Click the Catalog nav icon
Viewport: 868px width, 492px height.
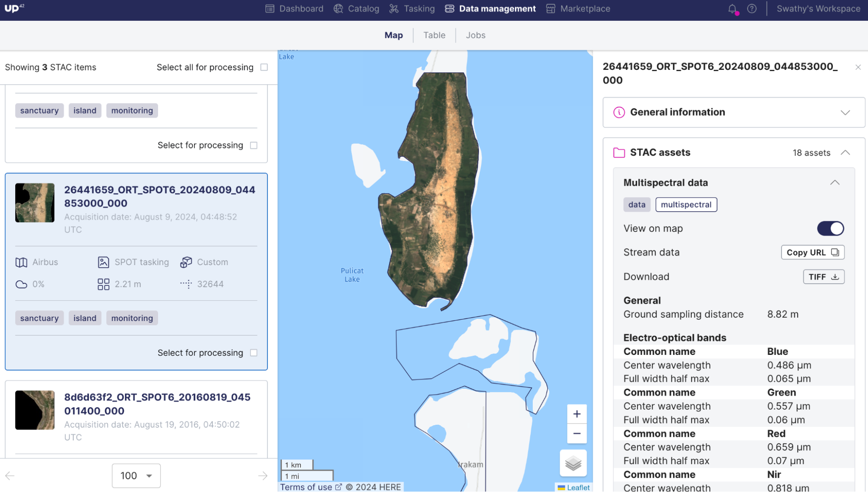click(x=338, y=9)
